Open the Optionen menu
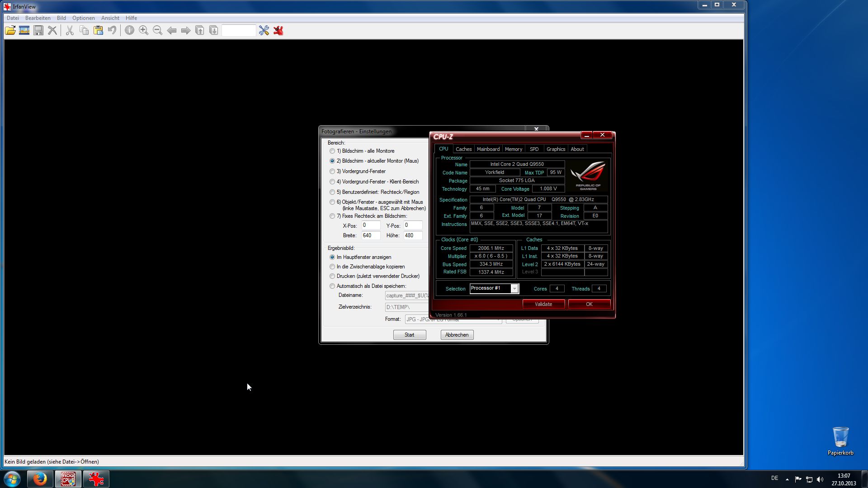 (x=83, y=18)
